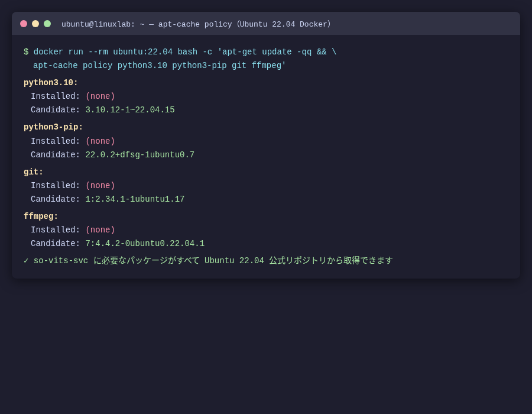Click the so-vits-svc success message line

pyautogui.click(x=208, y=261)
